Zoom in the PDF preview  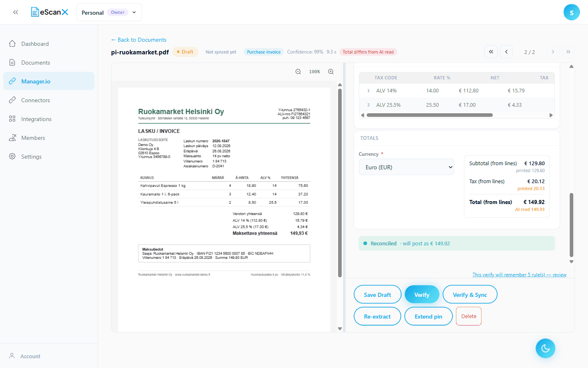coord(331,72)
